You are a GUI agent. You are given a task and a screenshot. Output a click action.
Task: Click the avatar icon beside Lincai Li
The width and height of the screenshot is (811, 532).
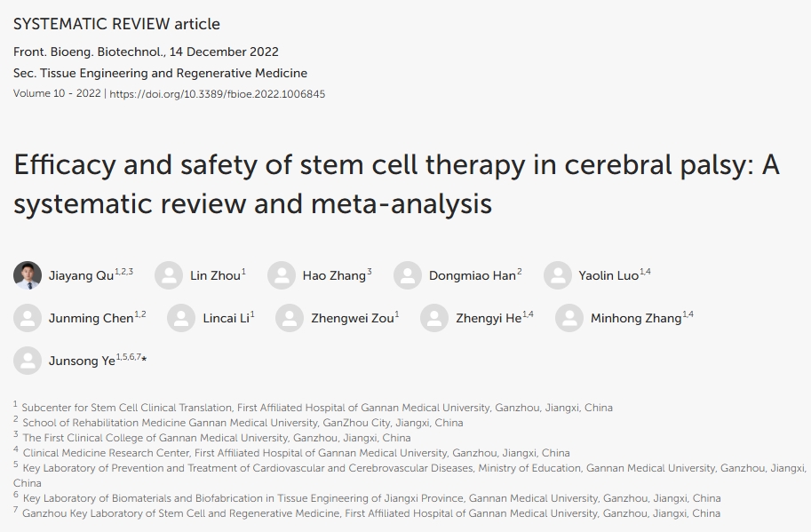tap(181, 318)
